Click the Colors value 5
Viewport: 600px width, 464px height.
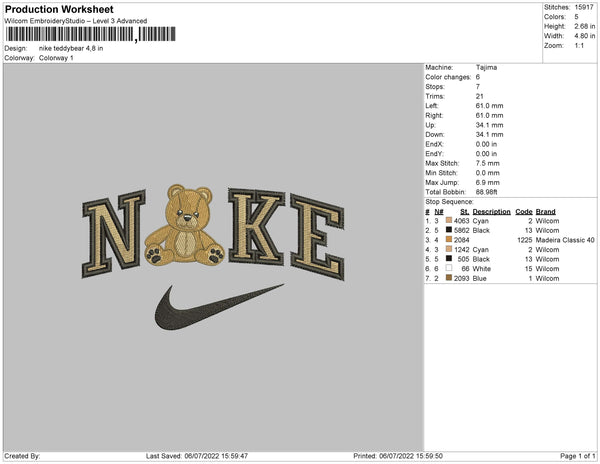coord(576,17)
